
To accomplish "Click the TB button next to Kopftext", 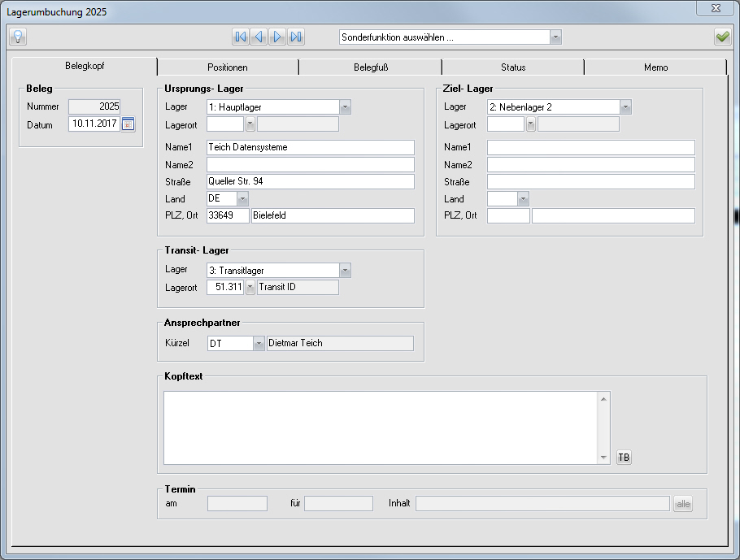I will (x=624, y=457).
